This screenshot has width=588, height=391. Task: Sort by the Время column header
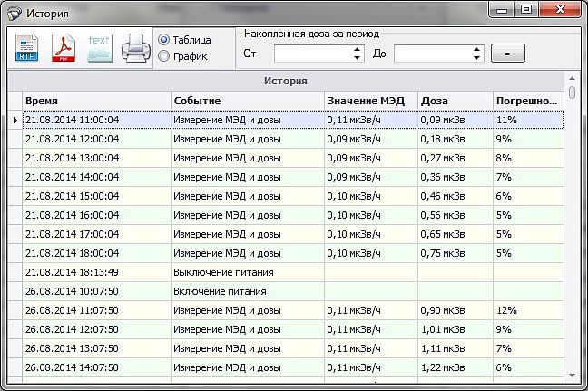pyautogui.click(x=97, y=101)
